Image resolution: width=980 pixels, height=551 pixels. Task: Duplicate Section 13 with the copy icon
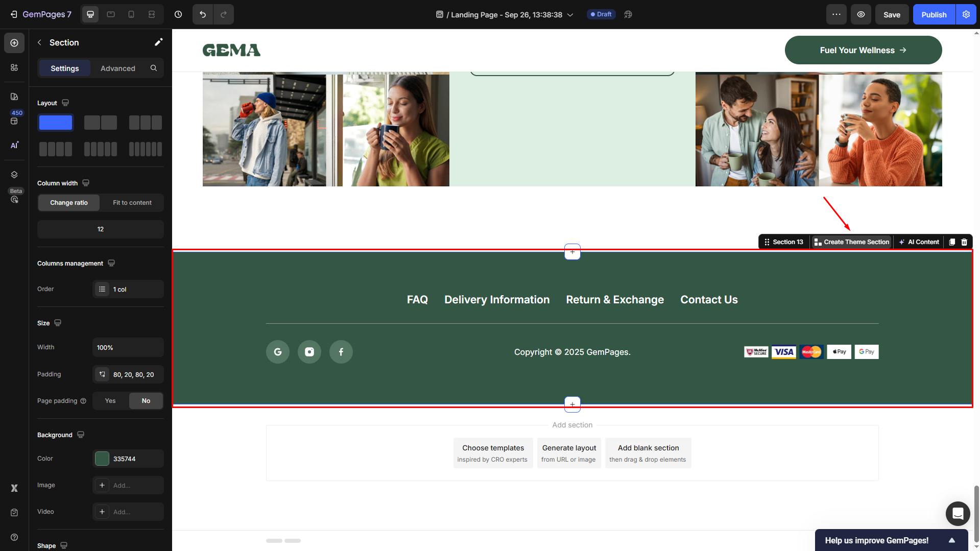click(952, 242)
